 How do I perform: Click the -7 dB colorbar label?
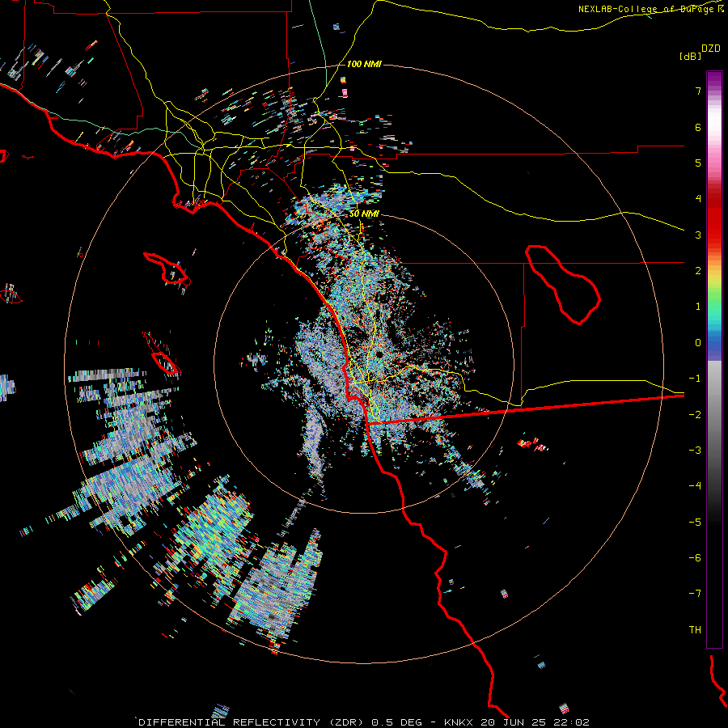695,594
